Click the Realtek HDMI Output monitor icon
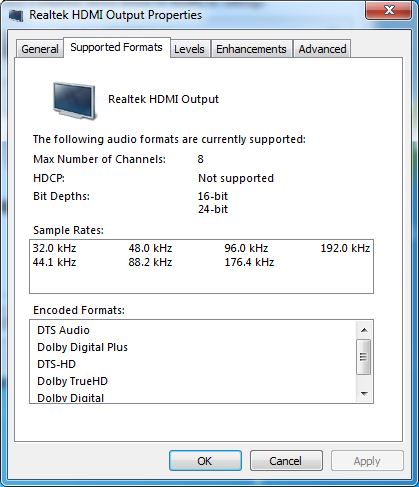 coord(74,101)
